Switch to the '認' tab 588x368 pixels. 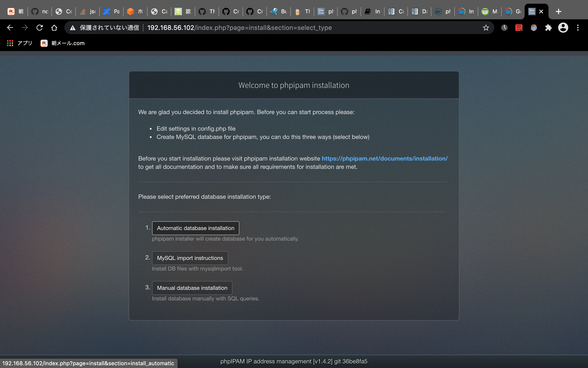click(183, 11)
